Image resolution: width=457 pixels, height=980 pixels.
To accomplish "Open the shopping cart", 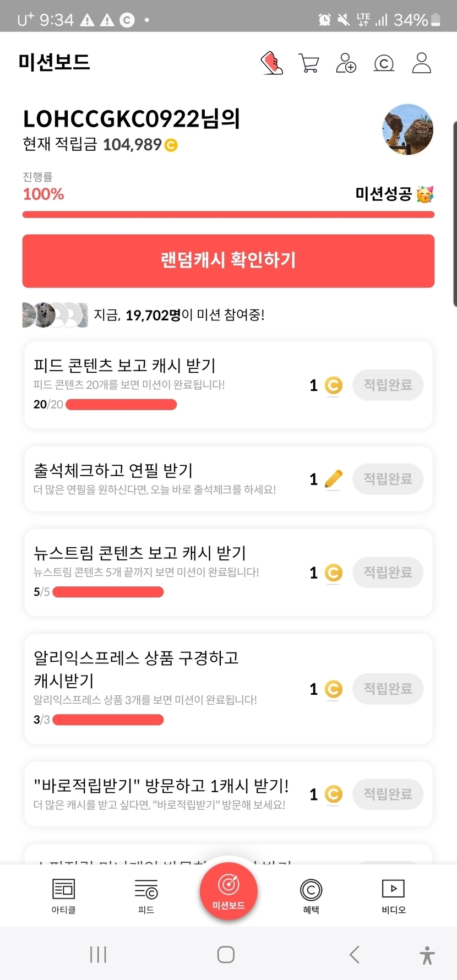I will click(309, 63).
